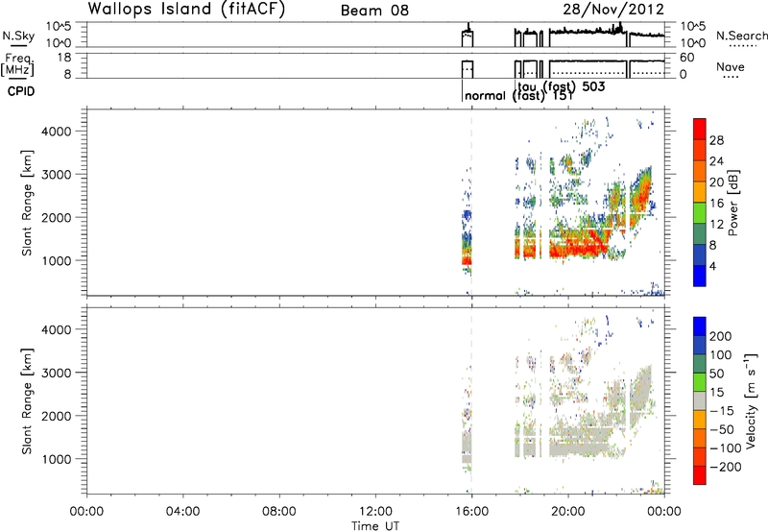Click the 'Nave' legend label
Screen dimensions: 768x532
pos(731,67)
